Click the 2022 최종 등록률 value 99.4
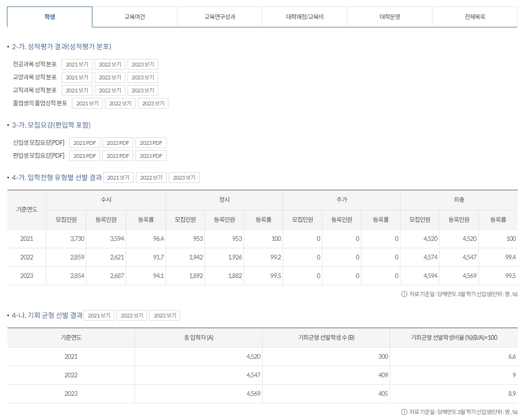The height and width of the screenshot is (420, 528). [x=510, y=257]
